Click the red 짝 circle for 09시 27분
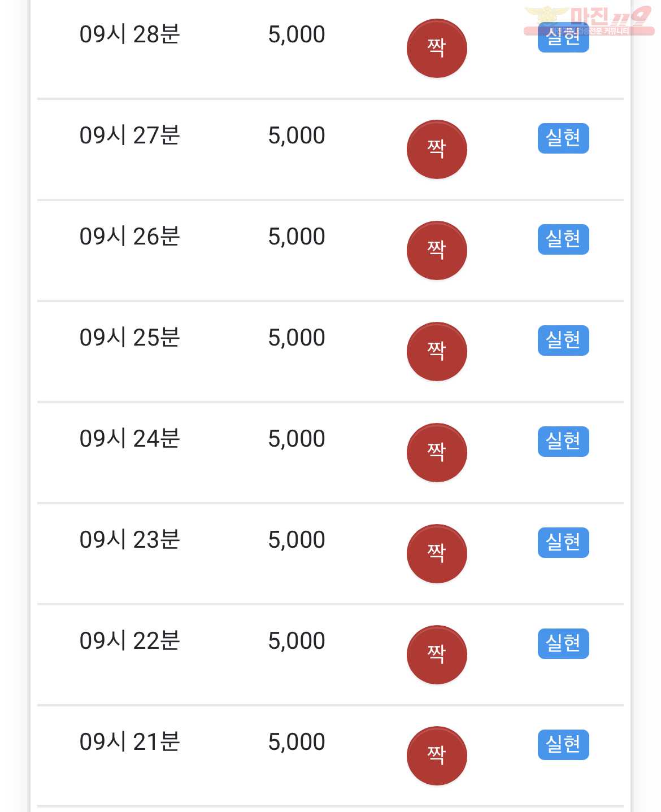 pos(437,150)
